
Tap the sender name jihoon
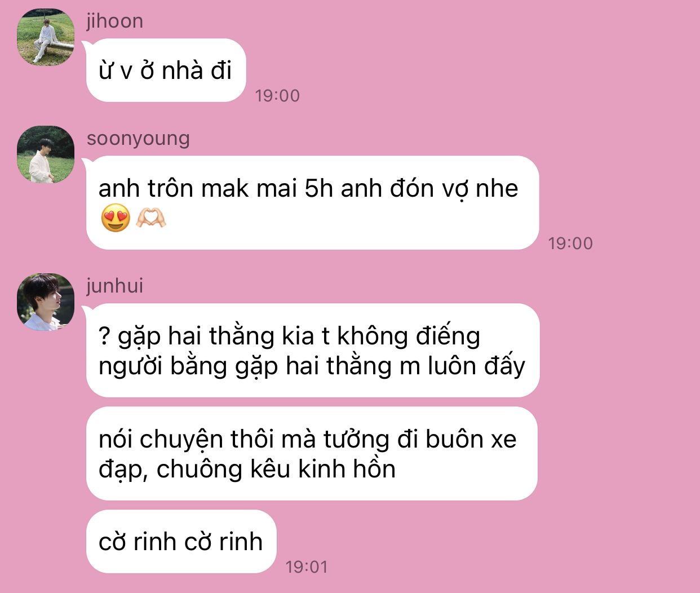(x=115, y=21)
